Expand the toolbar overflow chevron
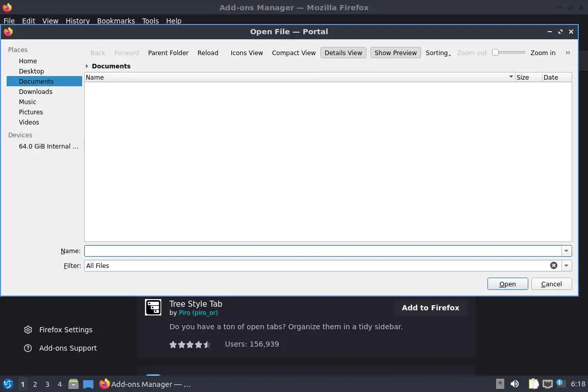 pyautogui.click(x=568, y=53)
